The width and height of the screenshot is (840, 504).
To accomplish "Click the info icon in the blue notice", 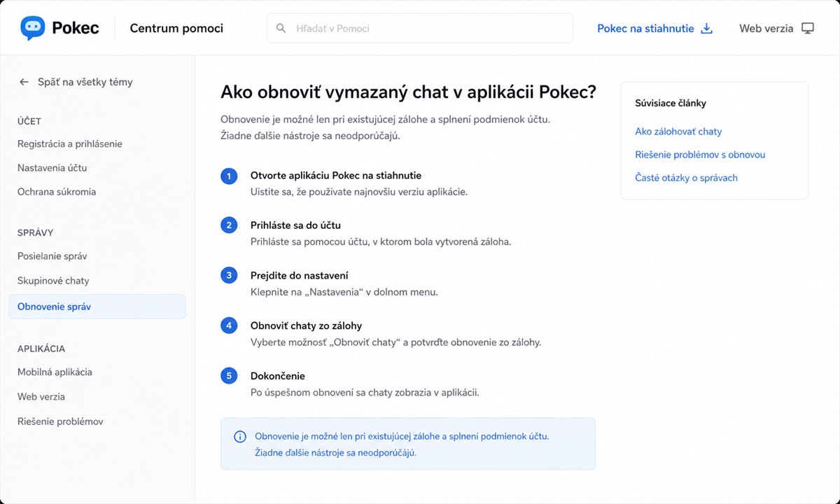I will click(239, 437).
